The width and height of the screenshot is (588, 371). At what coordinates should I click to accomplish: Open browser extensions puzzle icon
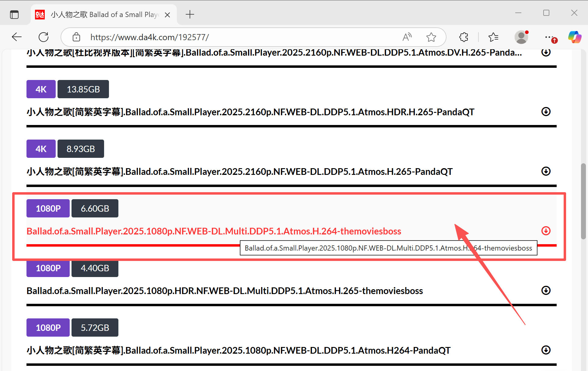coord(464,37)
